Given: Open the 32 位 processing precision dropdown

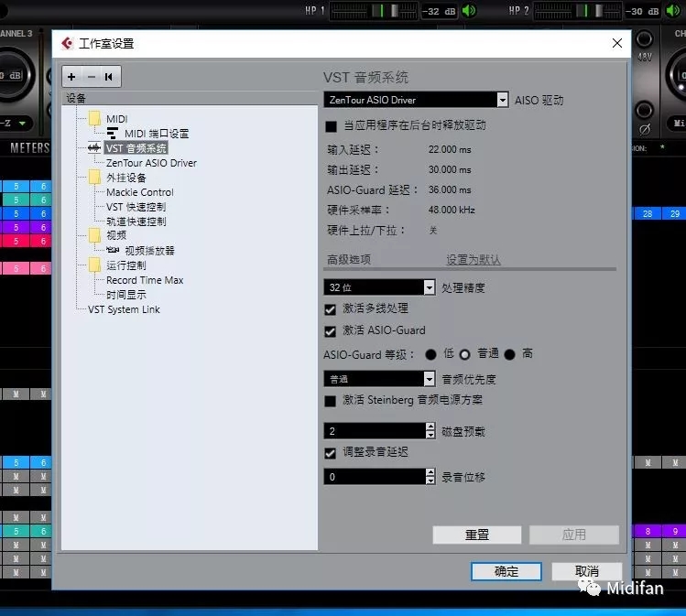Looking at the screenshot, I should (429, 287).
